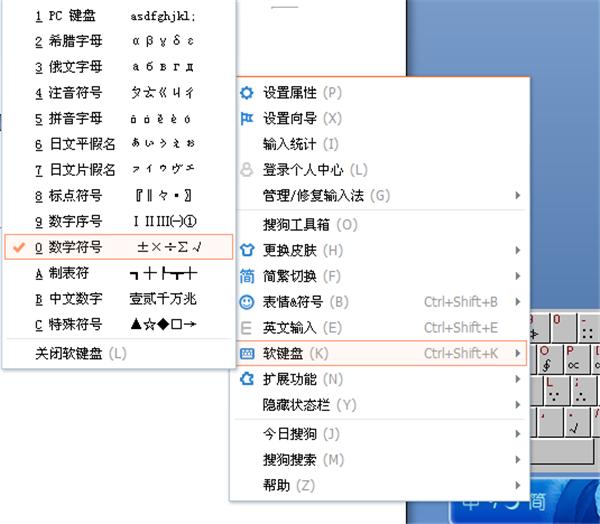The height and width of the screenshot is (524, 600).
Task: Click the asdfghjkl; keyboard preview
Action: [163, 16]
